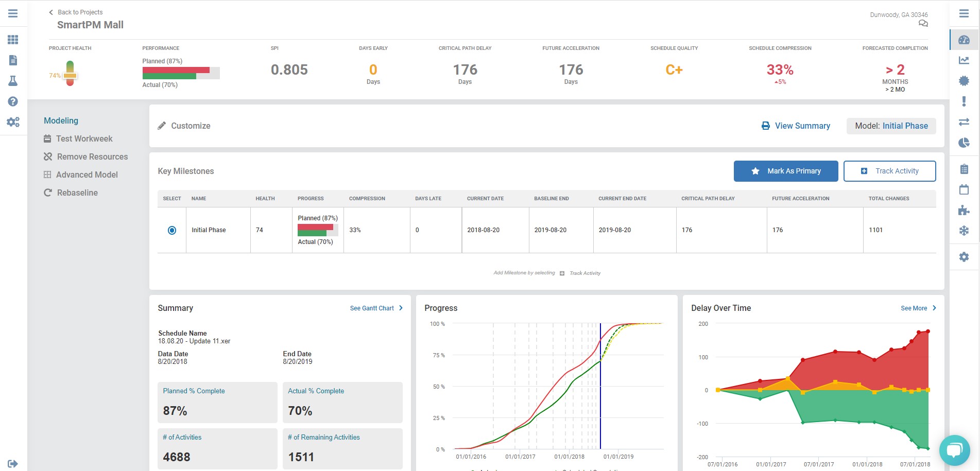
Task: Select Test Workweek under Modeling
Action: (84, 138)
